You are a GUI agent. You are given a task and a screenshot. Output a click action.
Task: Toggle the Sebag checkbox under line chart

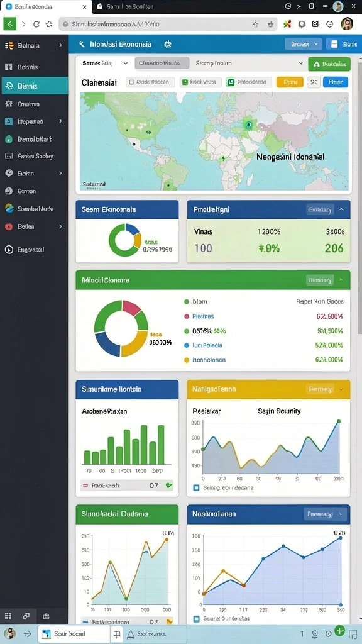coord(196,487)
